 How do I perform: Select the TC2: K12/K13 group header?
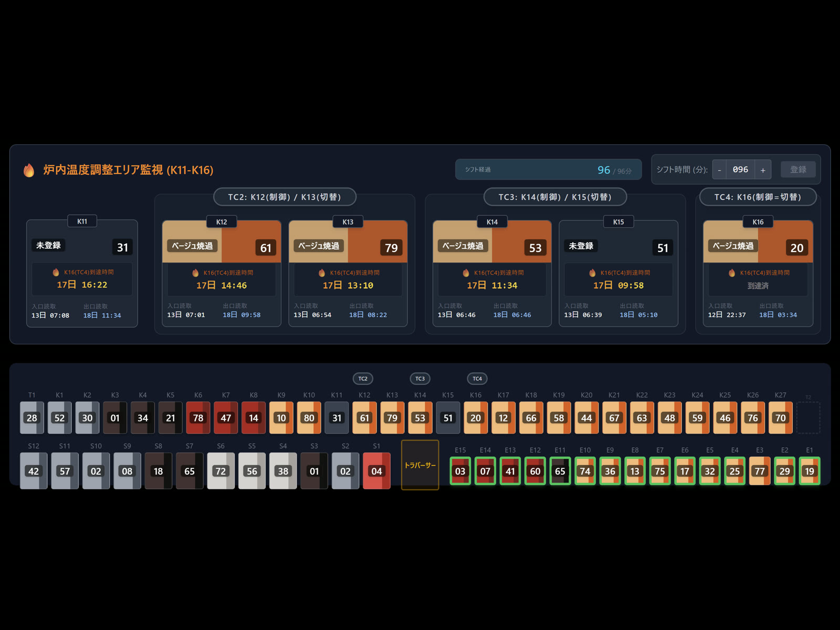click(x=285, y=197)
